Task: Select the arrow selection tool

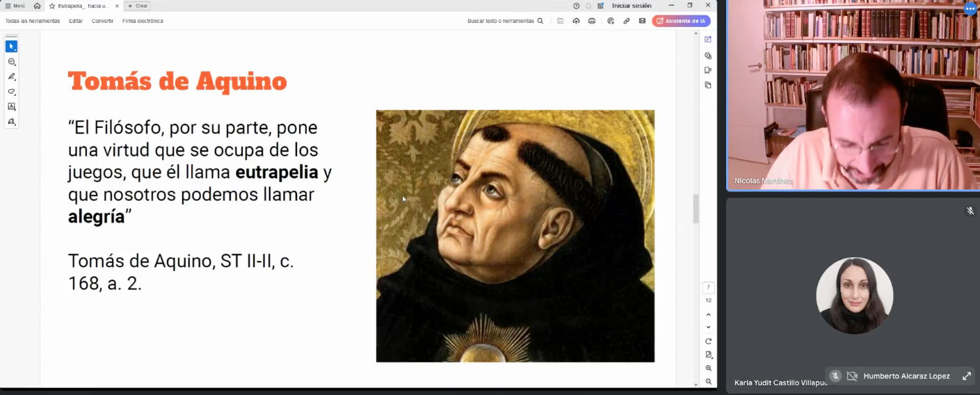Action: pos(11,47)
